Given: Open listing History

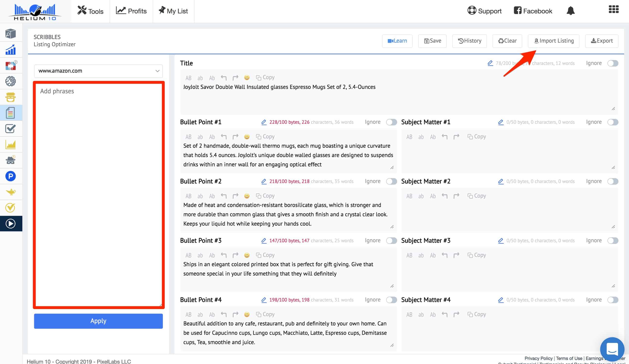Looking at the screenshot, I should pos(469,41).
